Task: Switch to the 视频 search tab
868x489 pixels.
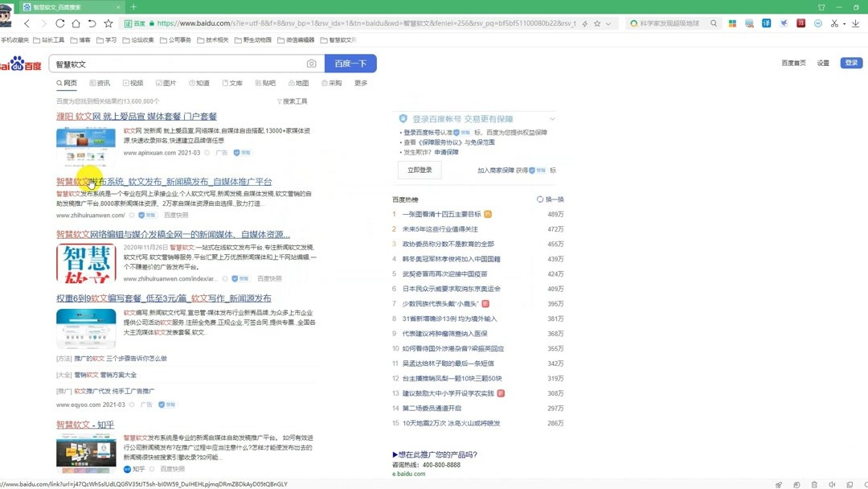Action: coord(133,82)
